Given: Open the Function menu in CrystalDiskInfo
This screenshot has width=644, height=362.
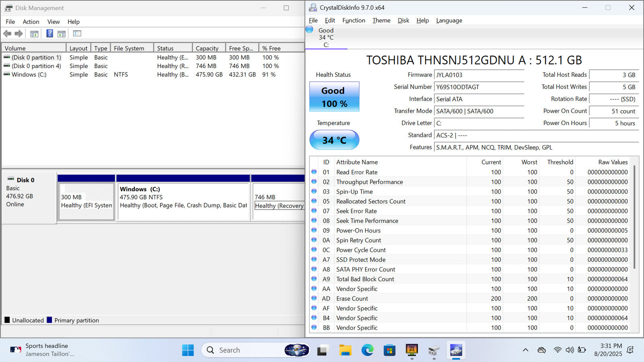Looking at the screenshot, I should 353,21.
